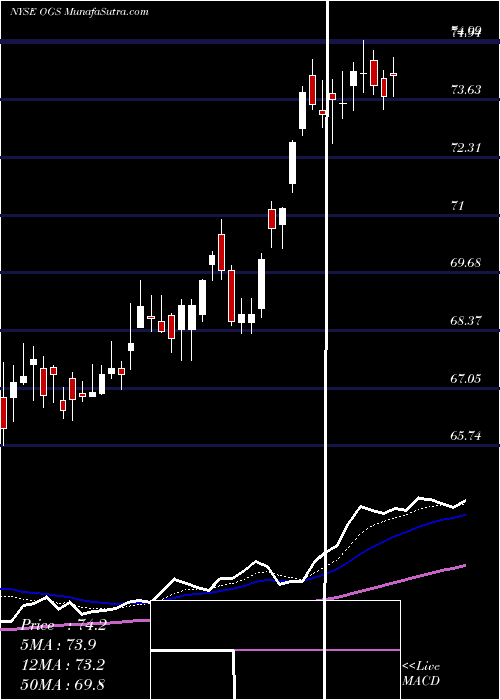The height and width of the screenshot is (700, 500).
Task: Click the 67.05 price axis label
Action: (x=467, y=379)
